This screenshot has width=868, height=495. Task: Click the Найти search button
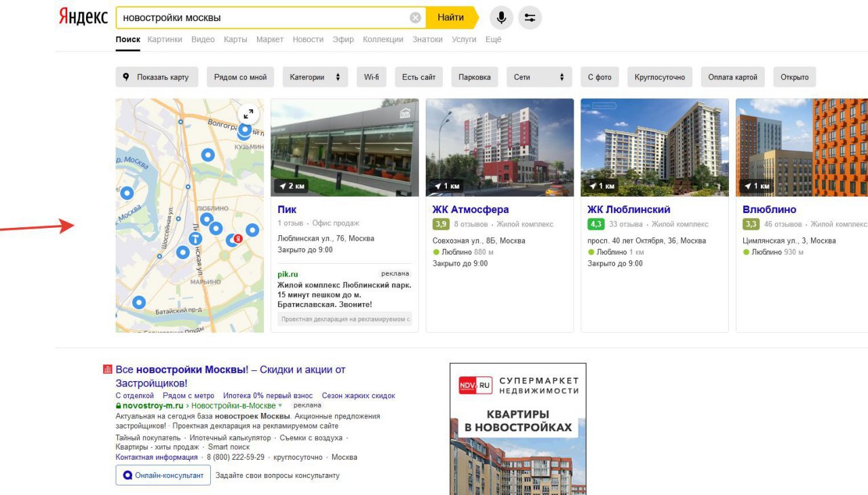pyautogui.click(x=451, y=18)
